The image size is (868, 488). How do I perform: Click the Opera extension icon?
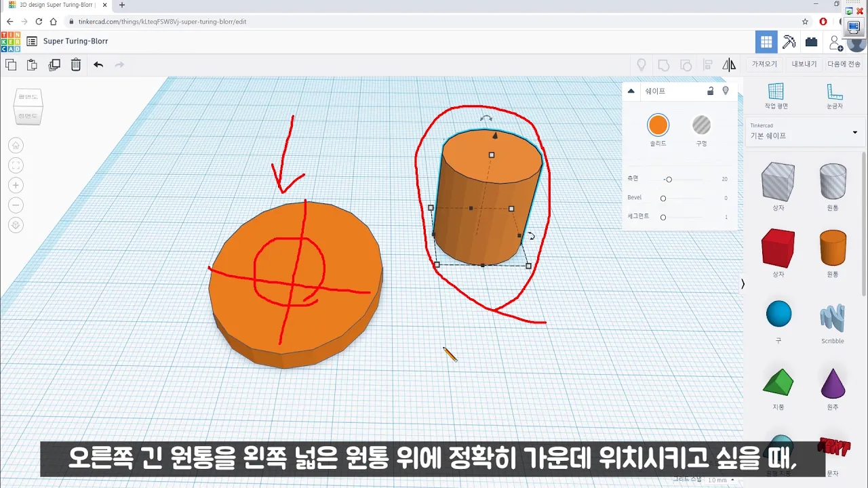[823, 22]
